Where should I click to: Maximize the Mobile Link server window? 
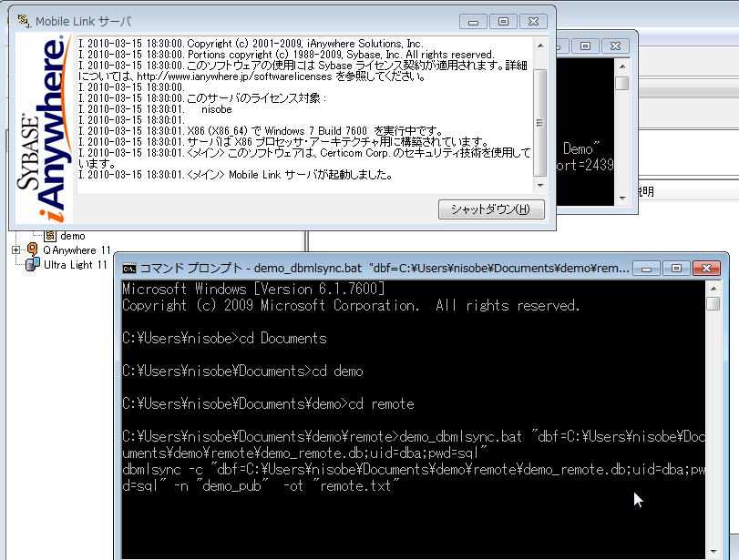click(x=502, y=21)
